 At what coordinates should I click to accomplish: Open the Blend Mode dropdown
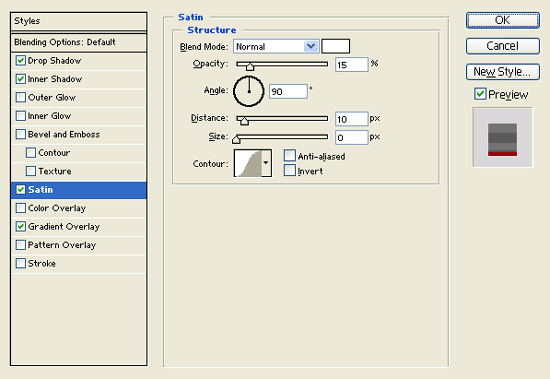pos(276,46)
